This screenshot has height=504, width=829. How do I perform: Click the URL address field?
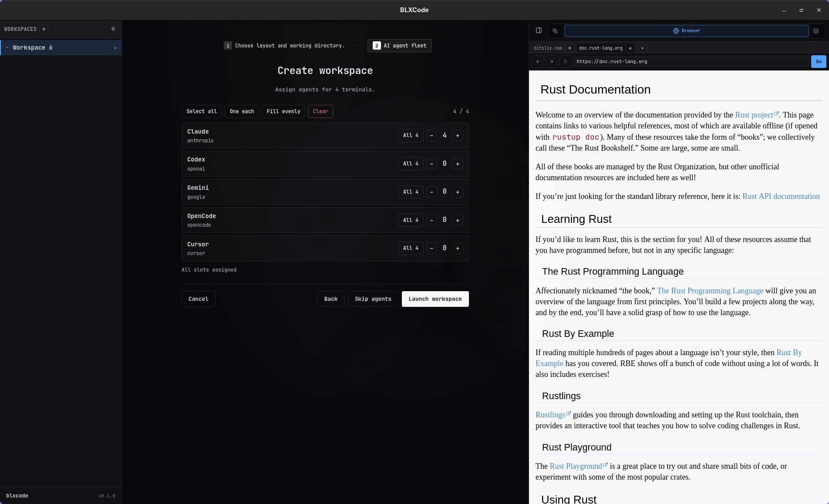pyautogui.click(x=691, y=62)
